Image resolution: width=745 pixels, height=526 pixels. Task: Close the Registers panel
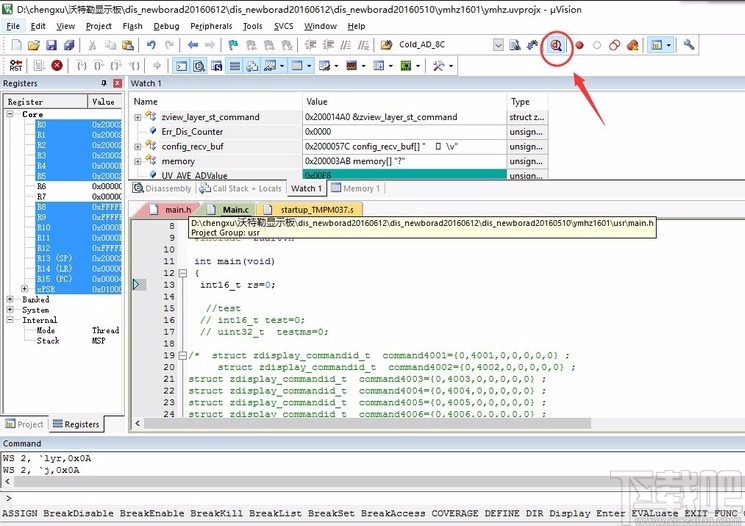pyautogui.click(x=117, y=83)
